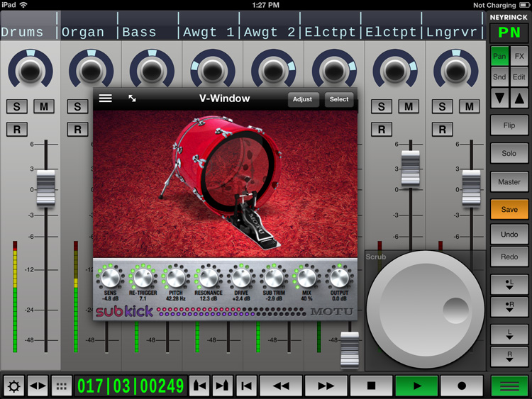Click the PITCH knob on subkick
Viewport: 532px width, 399px height.
176,277
